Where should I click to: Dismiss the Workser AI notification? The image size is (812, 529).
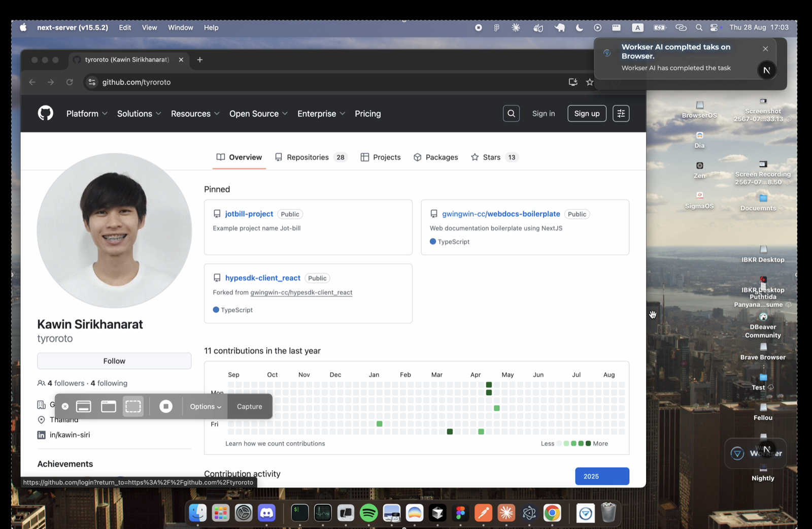pyautogui.click(x=765, y=49)
